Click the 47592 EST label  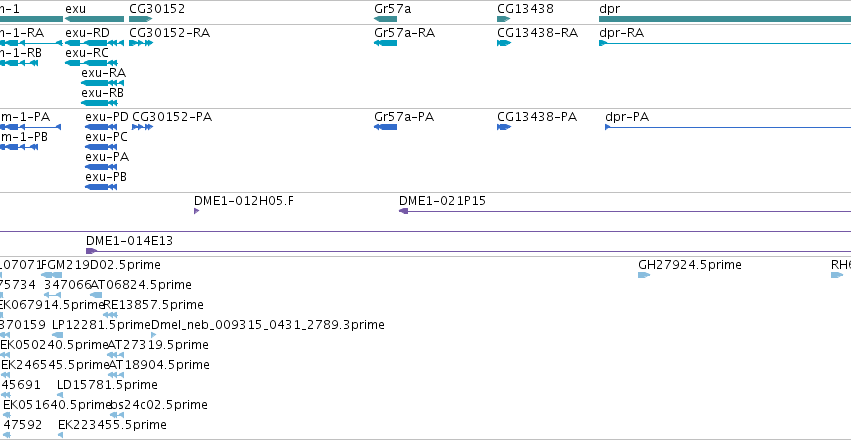pyautogui.click(x=22, y=425)
